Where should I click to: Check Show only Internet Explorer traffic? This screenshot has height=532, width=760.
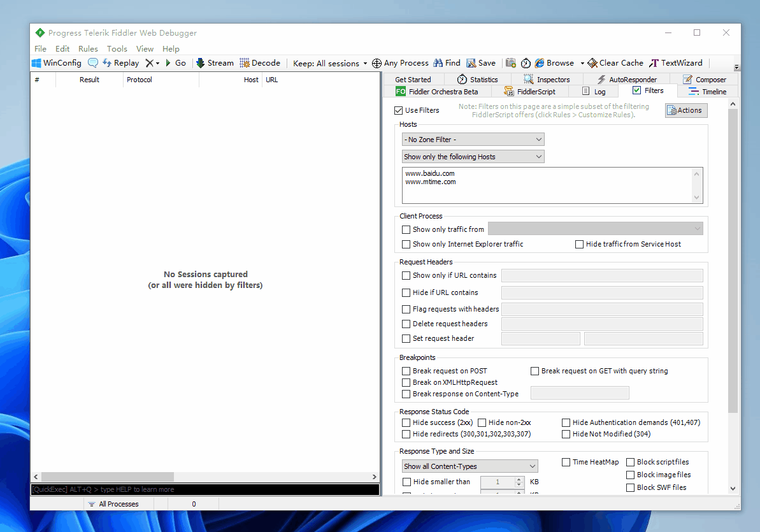pos(406,245)
